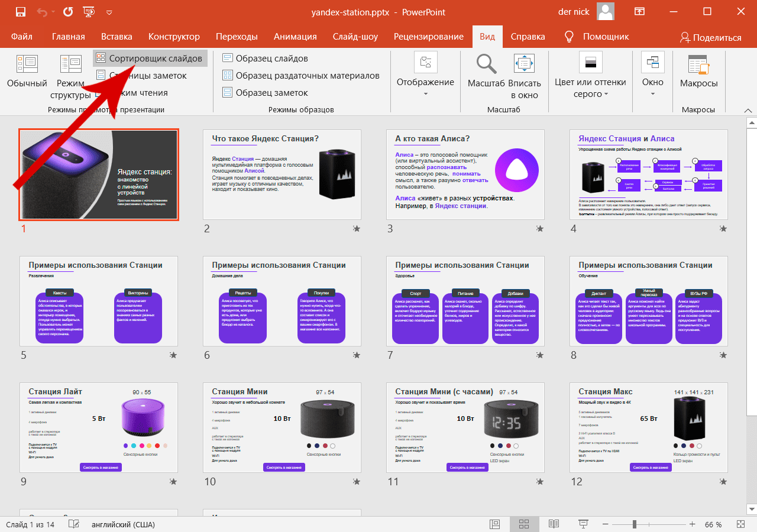Select slide 8 thumbnail with Обучение
This screenshot has height=532, width=757.
pyautogui.click(x=649, y=301)
